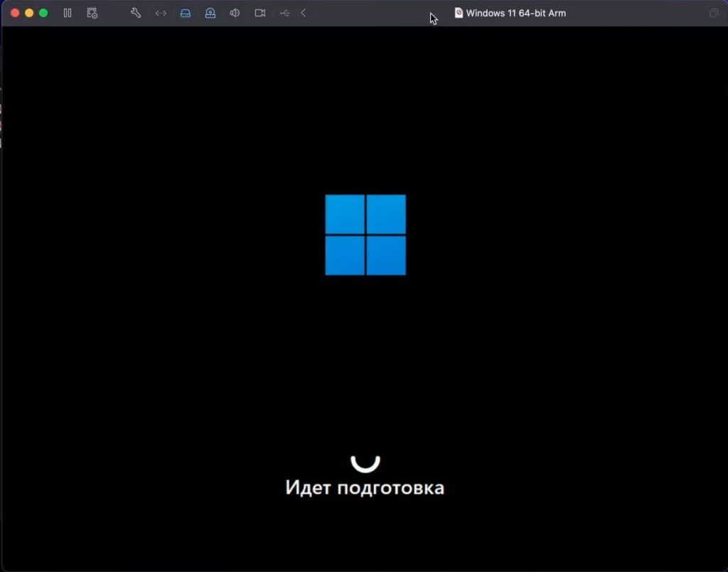The image size is (728, 572).
Task: Click the network adapter icon
Action: (161, 13)
